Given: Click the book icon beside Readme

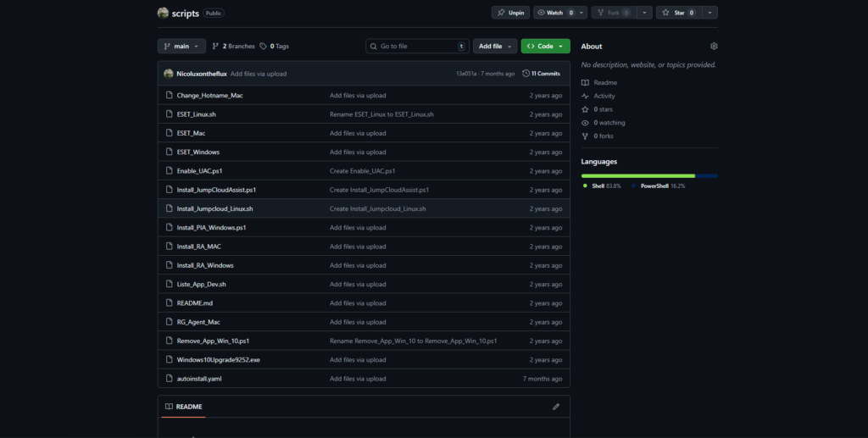Looking at the screenshot, I should pyautogui.click(x=585, y=82).
